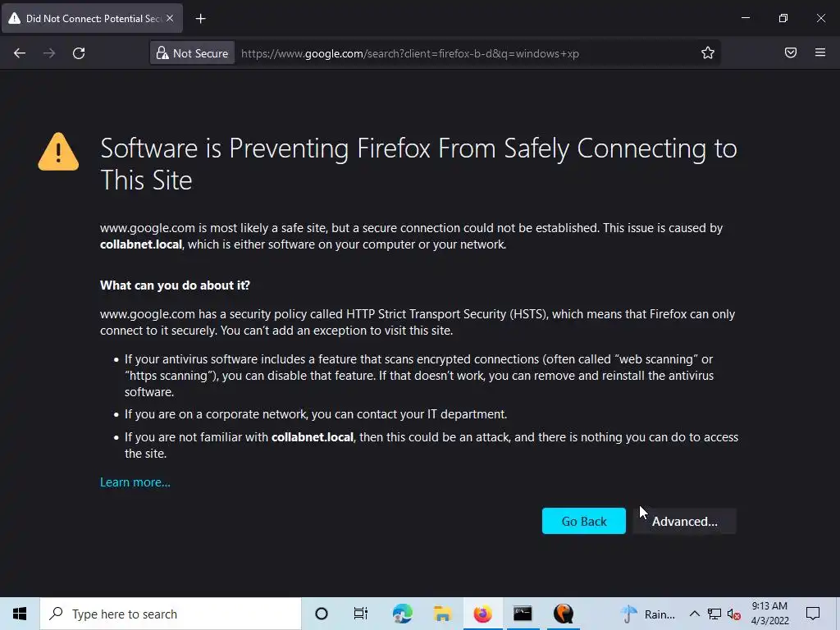Toggle the muted volume tray icon

point(733,614)
